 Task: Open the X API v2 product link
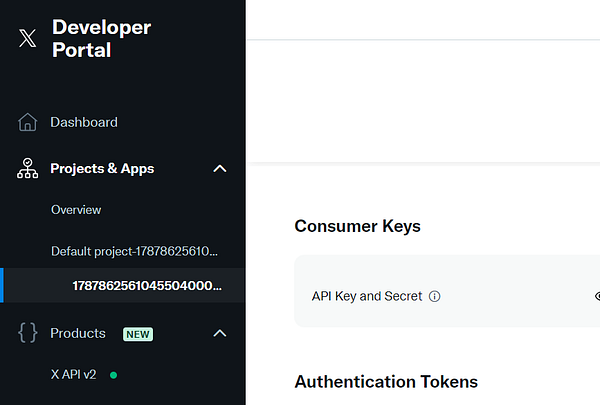74,374
